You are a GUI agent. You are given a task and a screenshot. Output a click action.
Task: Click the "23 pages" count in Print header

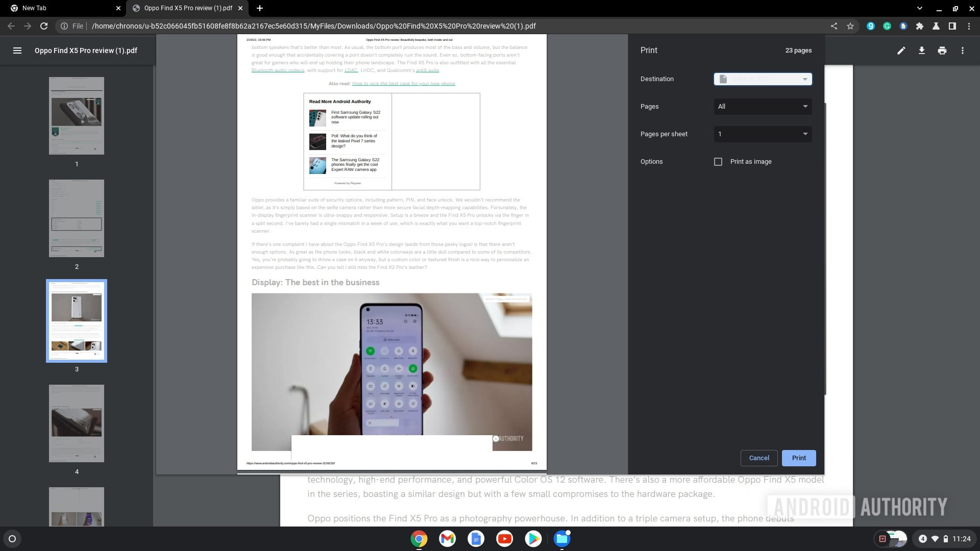(798, 51)
